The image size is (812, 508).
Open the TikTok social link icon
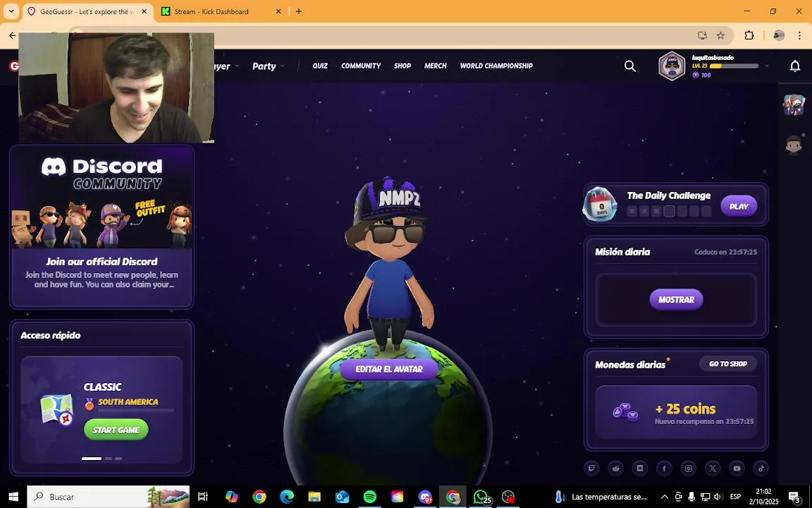(x=761, y=468)
